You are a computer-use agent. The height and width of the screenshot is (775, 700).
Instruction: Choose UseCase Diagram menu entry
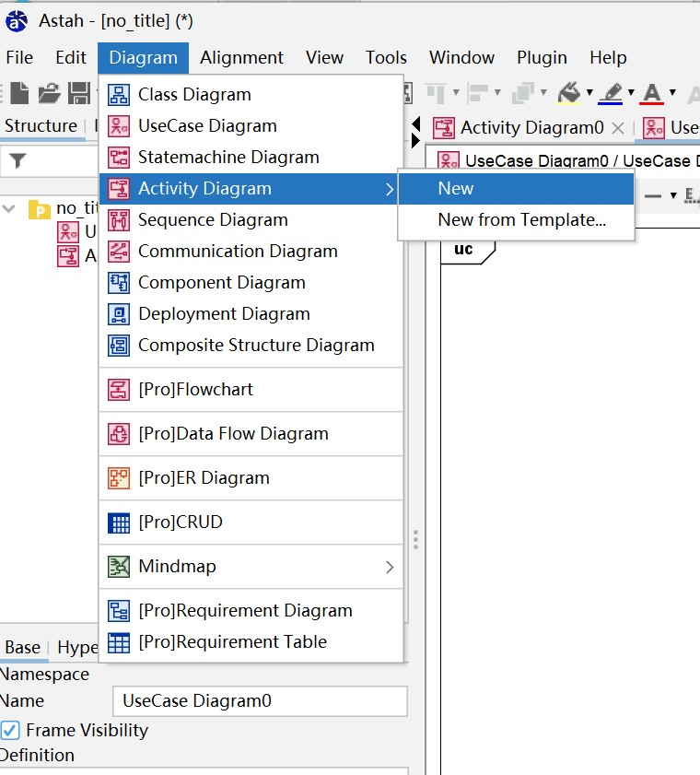pos(251,126)
